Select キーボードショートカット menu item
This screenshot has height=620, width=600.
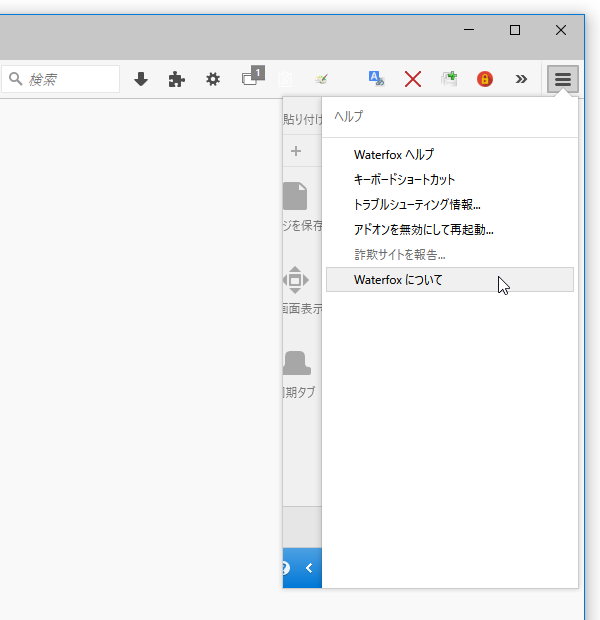[450, 180]
